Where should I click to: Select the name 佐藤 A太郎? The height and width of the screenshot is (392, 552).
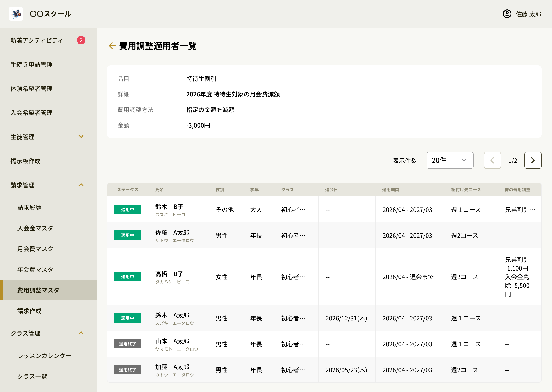click(x=172, y=233)
